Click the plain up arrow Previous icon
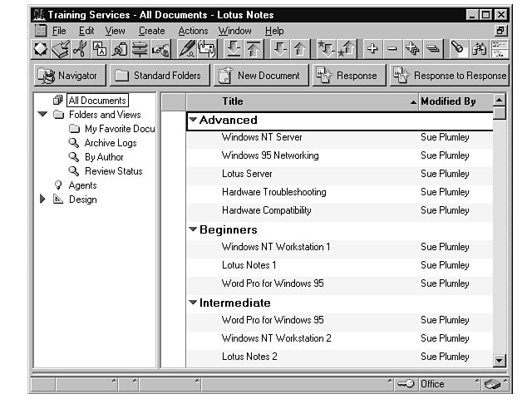Image resolution: width=532 pixels, height=399 pixels. coord(299,49)
